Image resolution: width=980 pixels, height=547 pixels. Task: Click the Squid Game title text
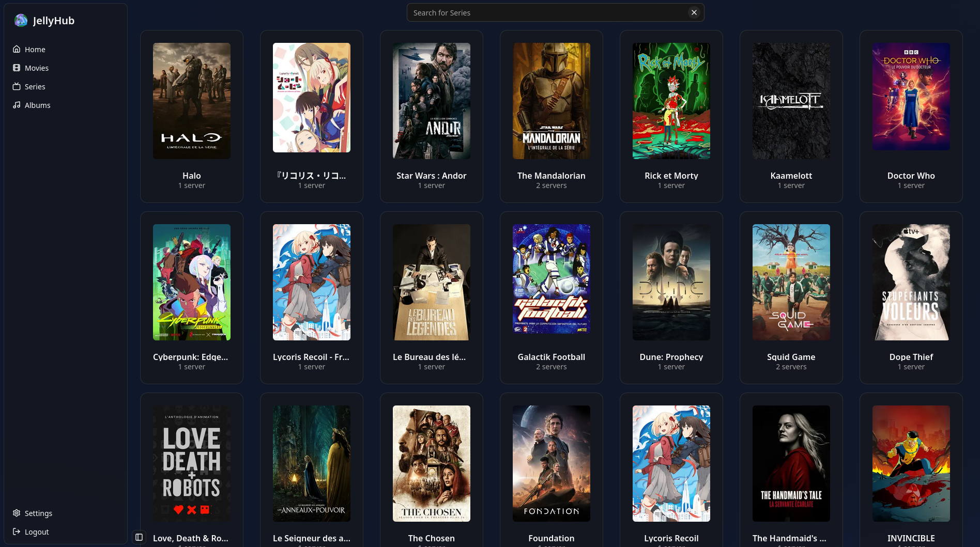[791, 357]
